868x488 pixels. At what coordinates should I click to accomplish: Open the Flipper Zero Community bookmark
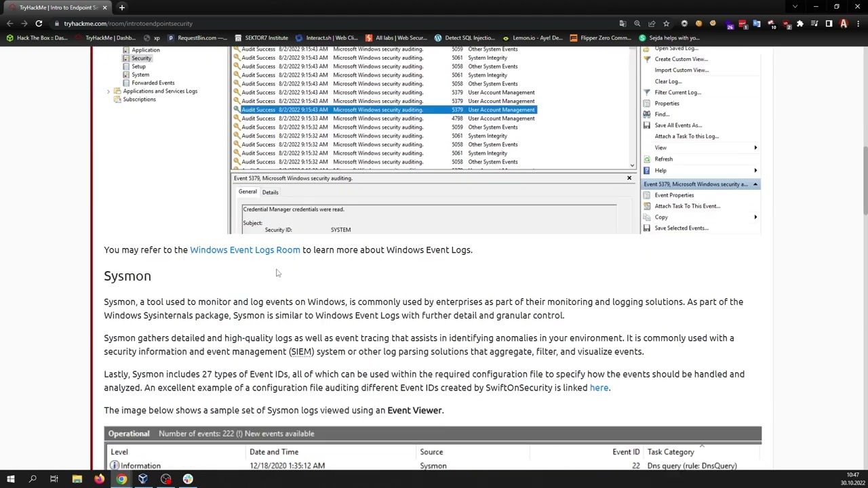coord(601,38)
